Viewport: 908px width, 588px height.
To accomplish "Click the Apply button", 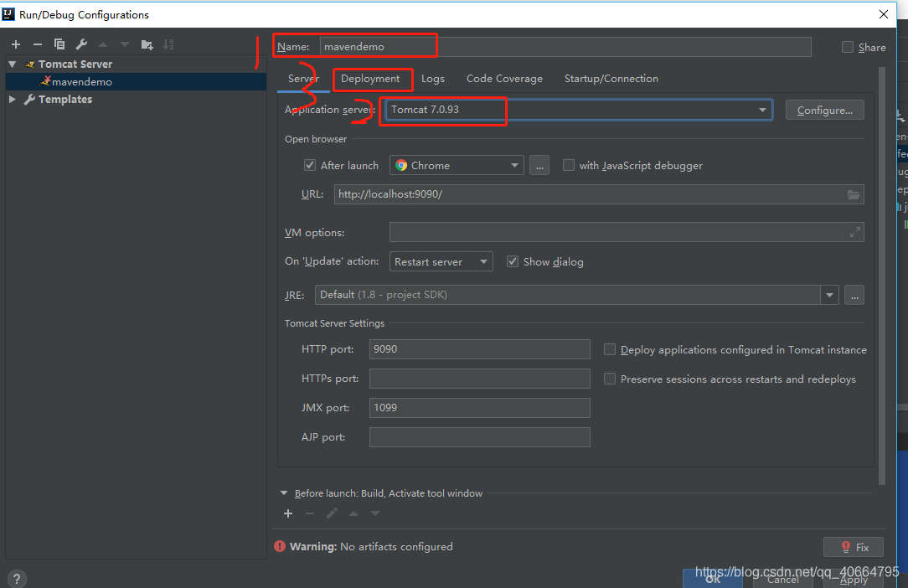I will click(x=854, y=579).
